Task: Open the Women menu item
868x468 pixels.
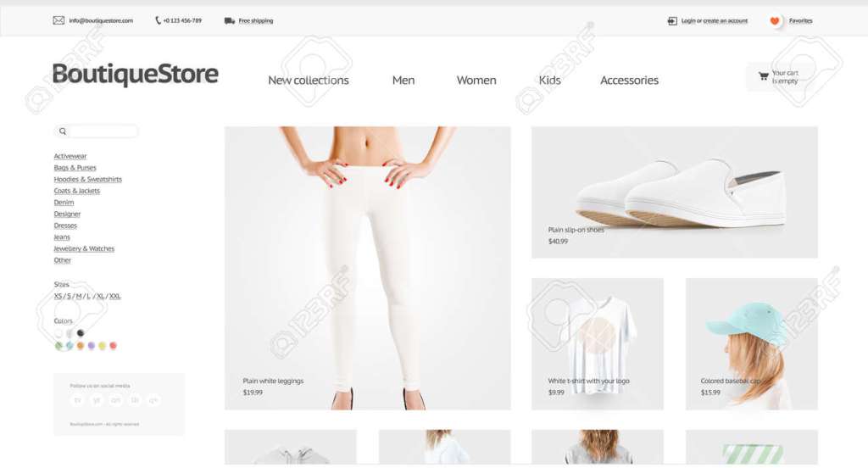Action: (x=476, y=81)
